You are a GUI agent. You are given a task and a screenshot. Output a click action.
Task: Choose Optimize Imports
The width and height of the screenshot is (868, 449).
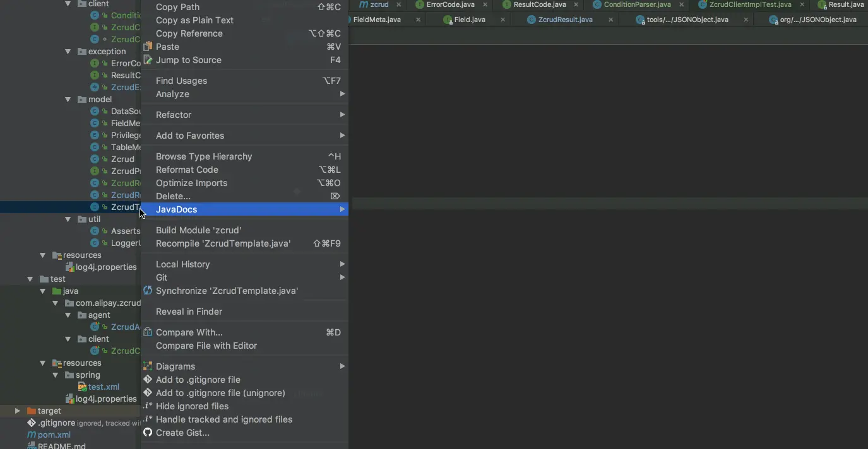[x=244, y=183]
